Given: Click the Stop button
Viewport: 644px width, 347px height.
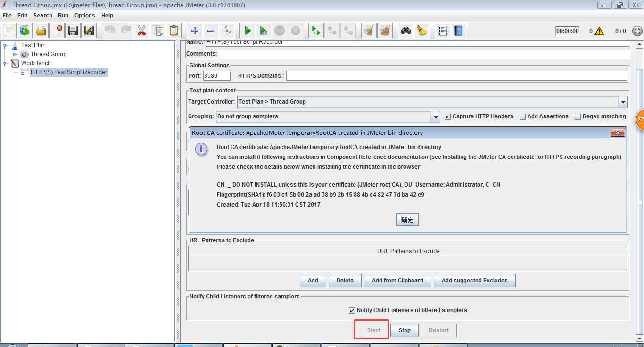Looking at the screenshot, I should click(405, 330).
